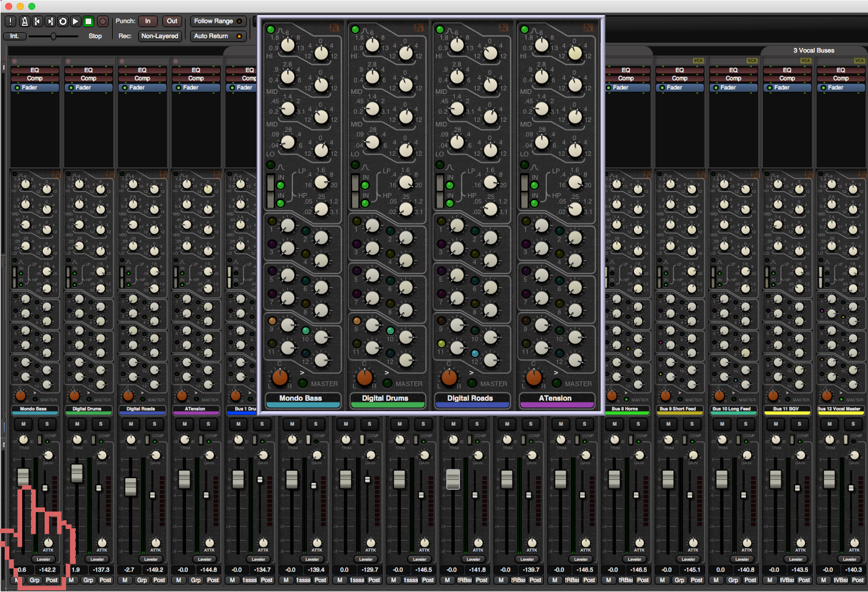Viewport: 868px width, 592px height.
Task: Toggle Follow Range option
Action: [218, 21]
